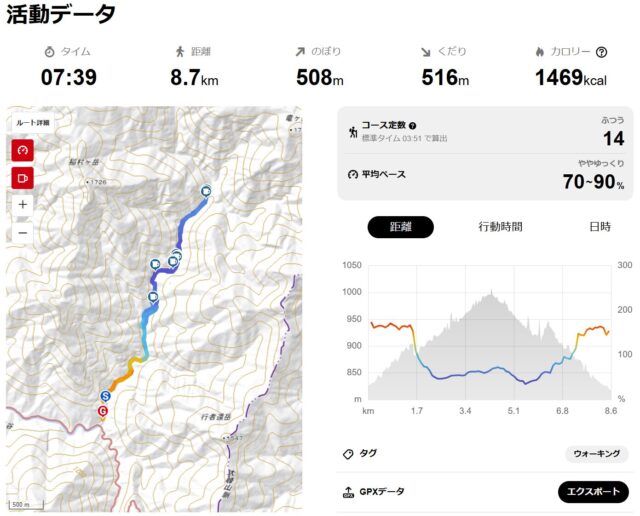Select the 距離 chart tab

[400, 227]
